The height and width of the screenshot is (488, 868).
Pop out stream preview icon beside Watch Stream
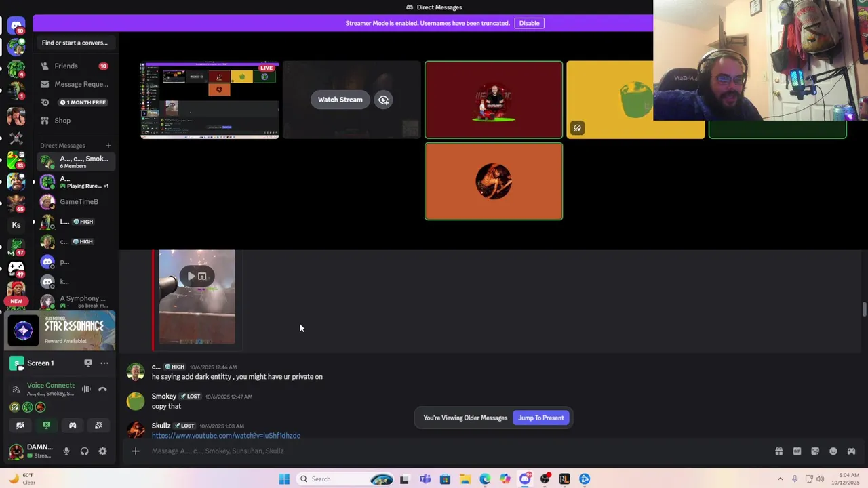click(383, 100)
